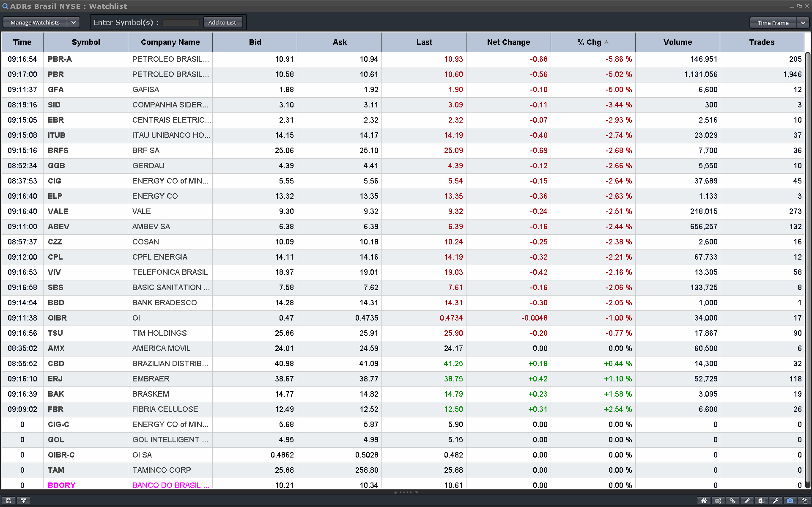Sort table by Volume column header

678,42
